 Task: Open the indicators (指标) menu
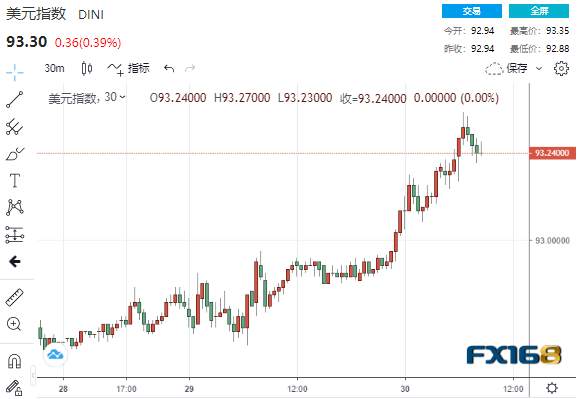(128, 68)
